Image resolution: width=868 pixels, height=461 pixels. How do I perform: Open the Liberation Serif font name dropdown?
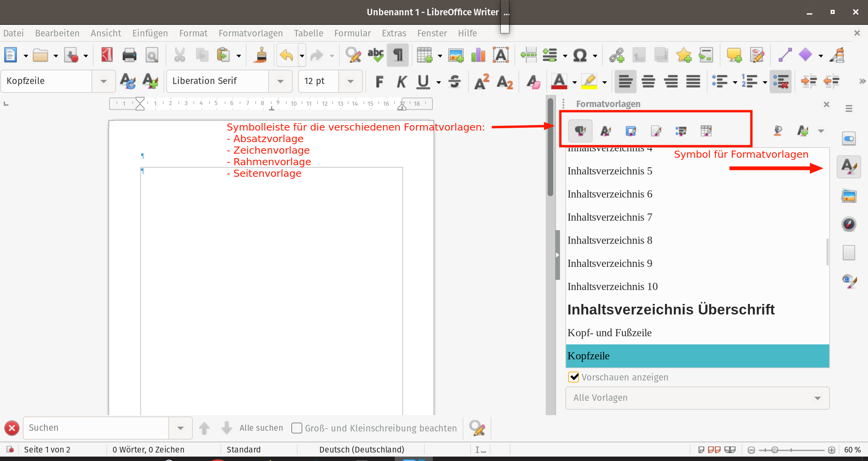pos(280,81)
